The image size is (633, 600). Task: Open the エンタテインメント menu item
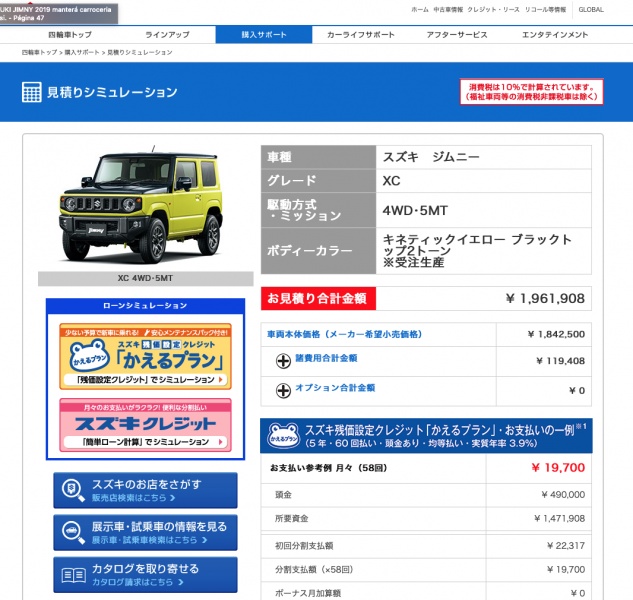pyautogui.click(x=555, y=35)
